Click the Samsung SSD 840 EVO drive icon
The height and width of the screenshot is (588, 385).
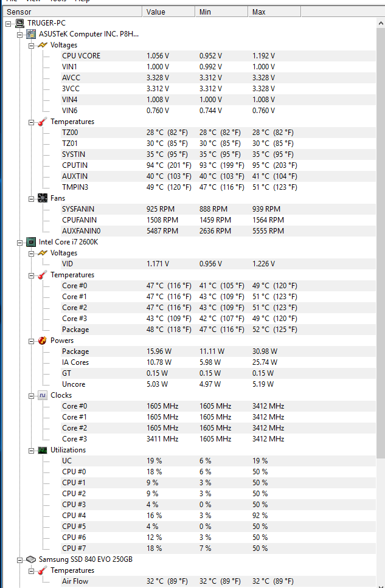click(x=31, y=559)
